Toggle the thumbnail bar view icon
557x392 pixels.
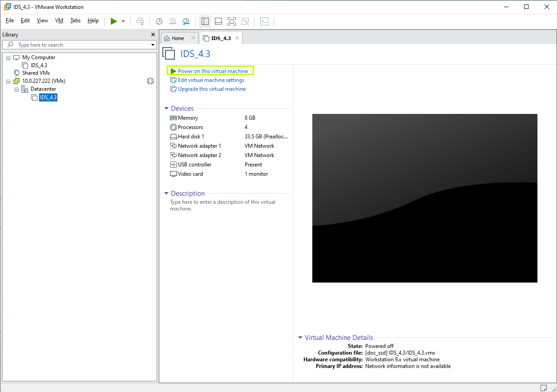tap(218, 21)
